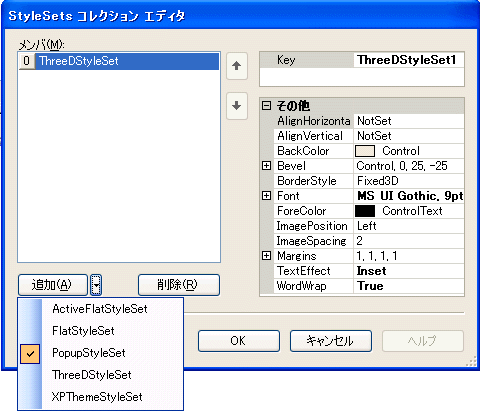Choose ThreeDStyleSet from the add menu

(x=100, y=375)
